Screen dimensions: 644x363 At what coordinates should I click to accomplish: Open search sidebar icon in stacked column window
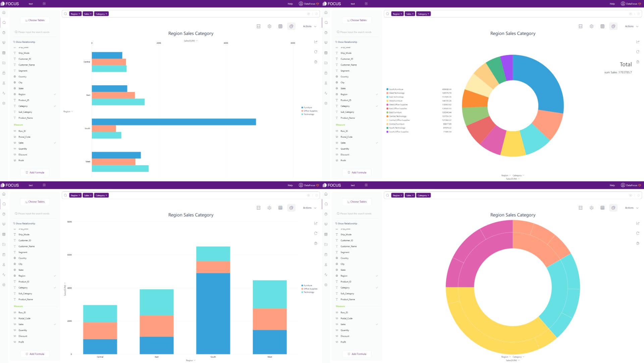point(4,204)
